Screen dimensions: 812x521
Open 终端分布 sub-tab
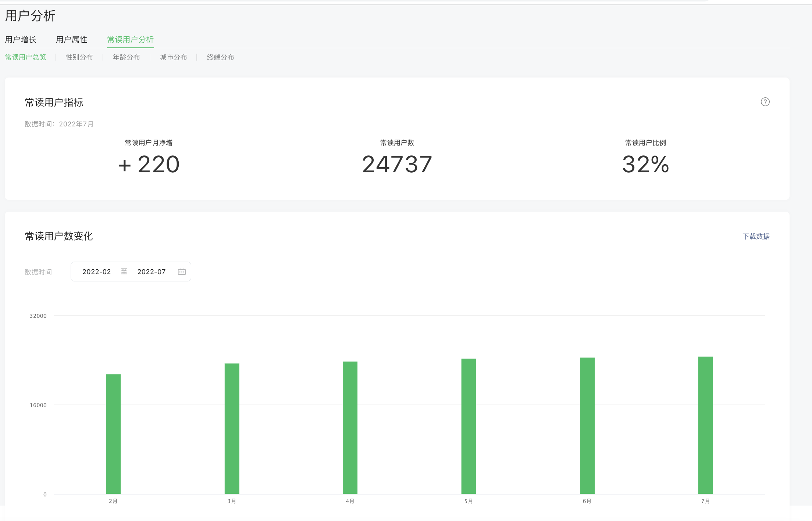point(220,57)
